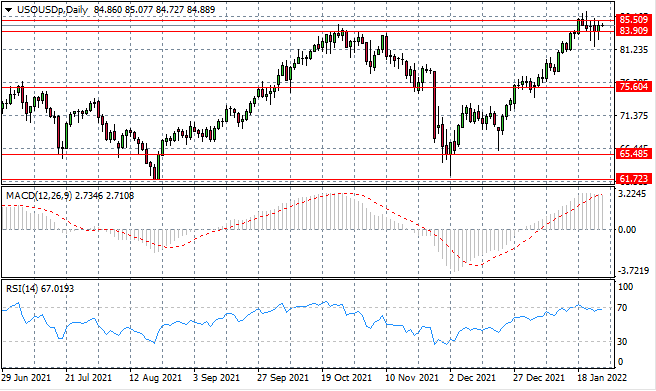Click the 27 Dec 2021 date label
Screen dimensions: 656x391
(x=539, y=378)
